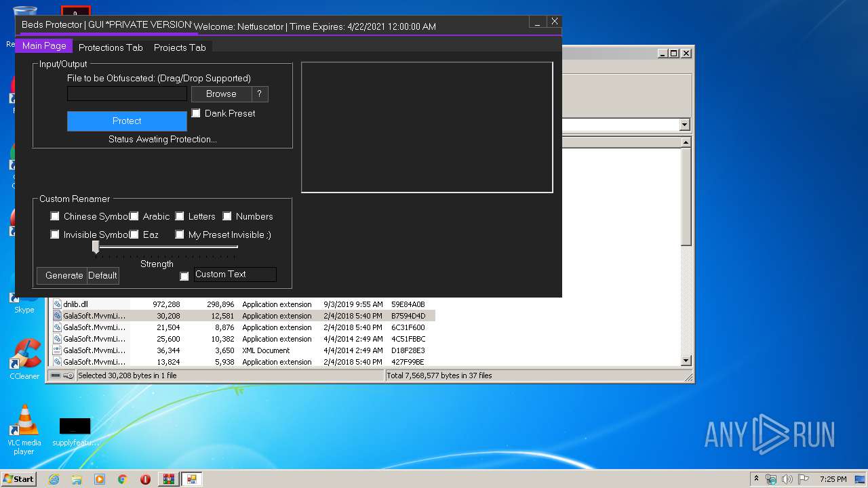This screenshot has width=868, height=488.
Task: Click the file list scroll down arrow
Action: 686,361
